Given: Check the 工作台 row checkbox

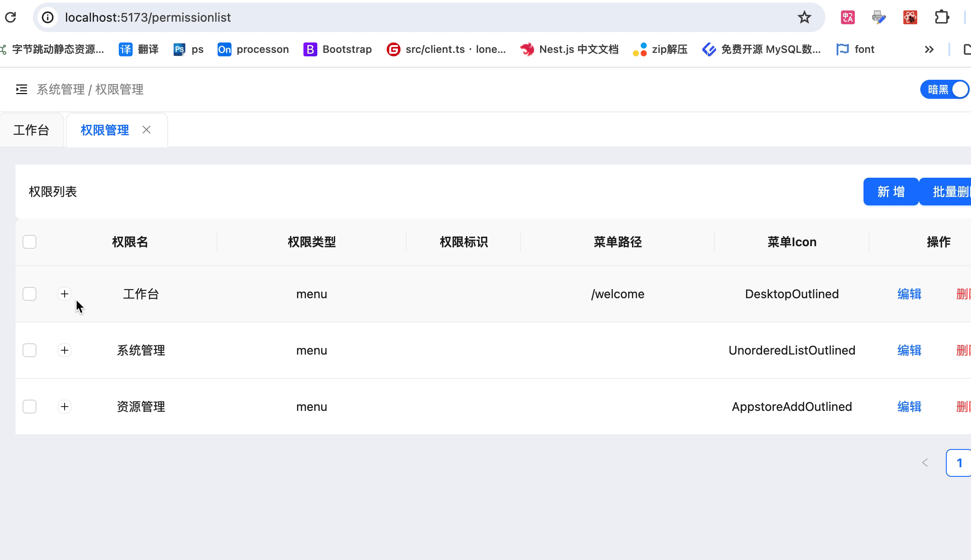Looking at the screenshot, I should 29,294.
